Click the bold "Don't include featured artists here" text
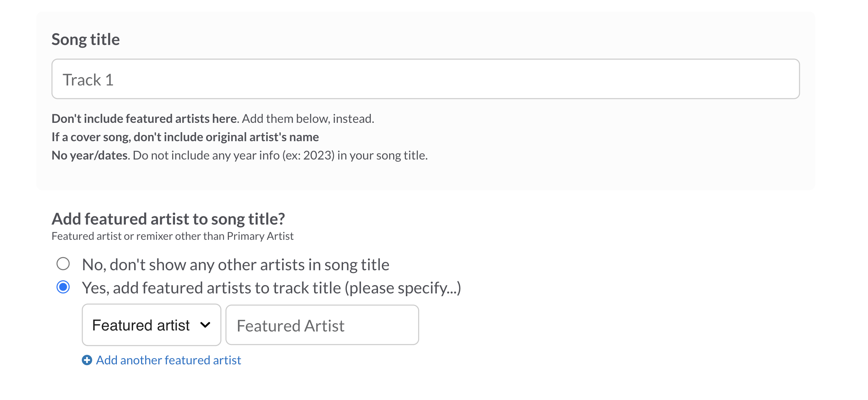Screen dimensions: 868x400 [145, 119]
